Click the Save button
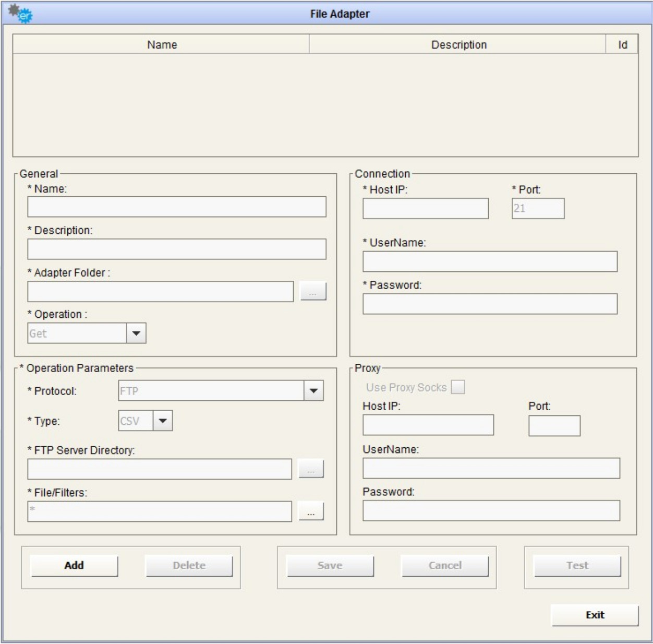Image resolution: width=653 pixels, height=644 pixels. coord(330,566)
